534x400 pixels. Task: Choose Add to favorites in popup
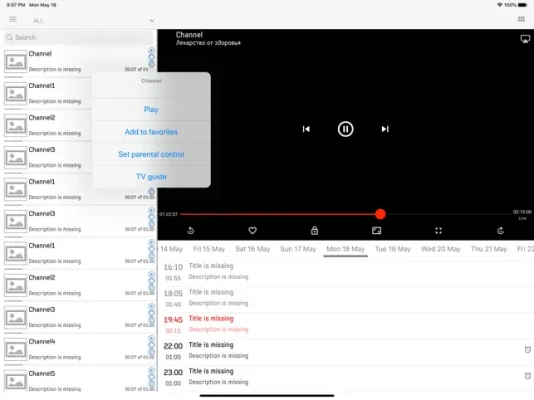[151, 132]
